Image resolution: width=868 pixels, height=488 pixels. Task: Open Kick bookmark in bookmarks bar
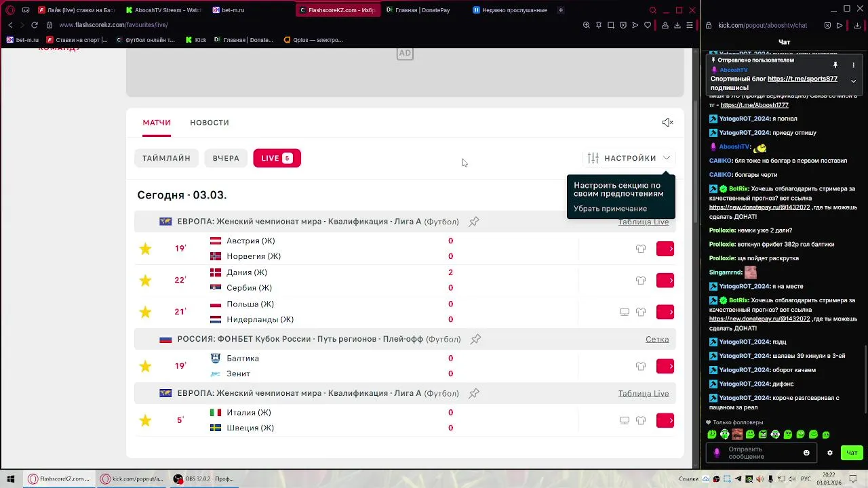[x=196, y=40]
